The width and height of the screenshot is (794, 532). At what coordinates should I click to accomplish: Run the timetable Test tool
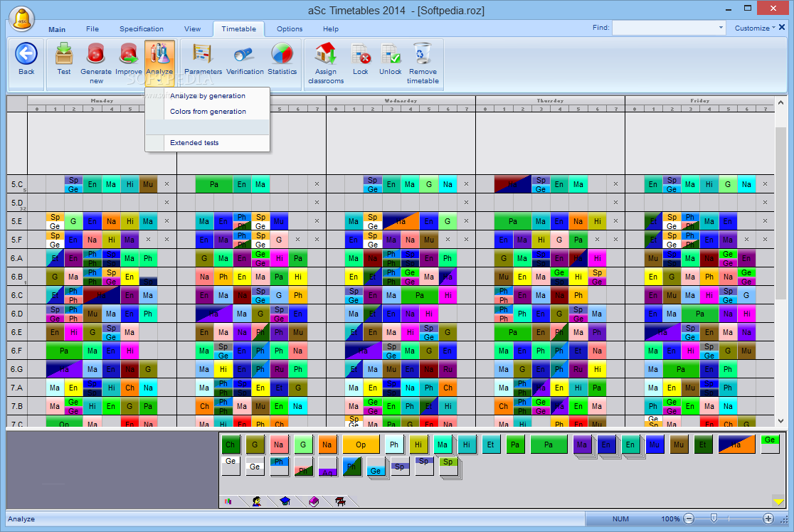pyautogui.click(x=64, y=59)
